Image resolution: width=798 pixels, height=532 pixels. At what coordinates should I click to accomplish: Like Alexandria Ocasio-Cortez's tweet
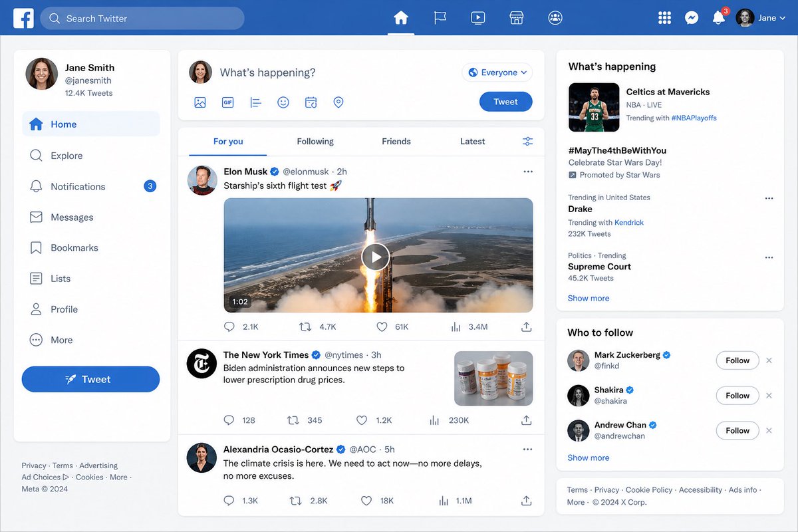tap(366, 501)
